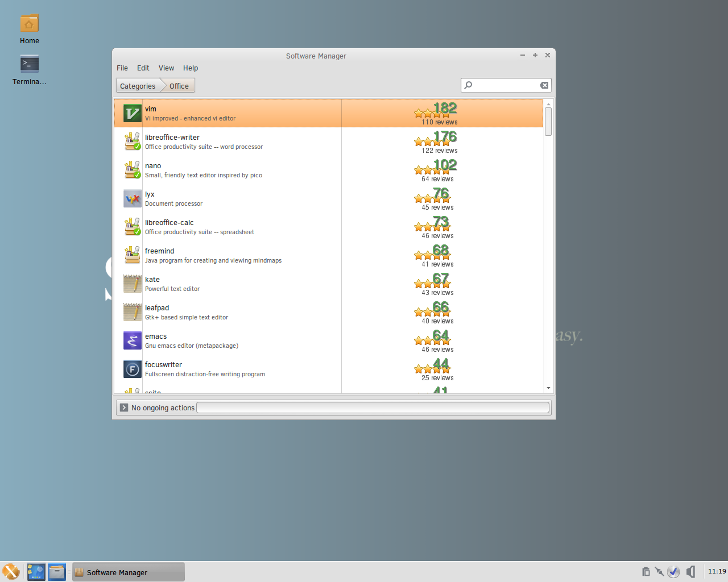Click the update manager shield tray icon

coord(674,572)
